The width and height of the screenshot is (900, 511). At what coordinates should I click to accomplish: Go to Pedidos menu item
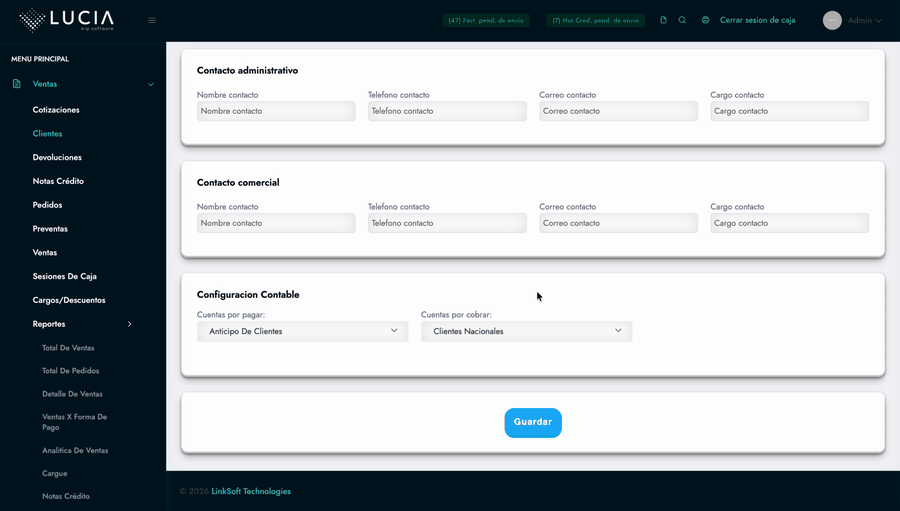48,205
